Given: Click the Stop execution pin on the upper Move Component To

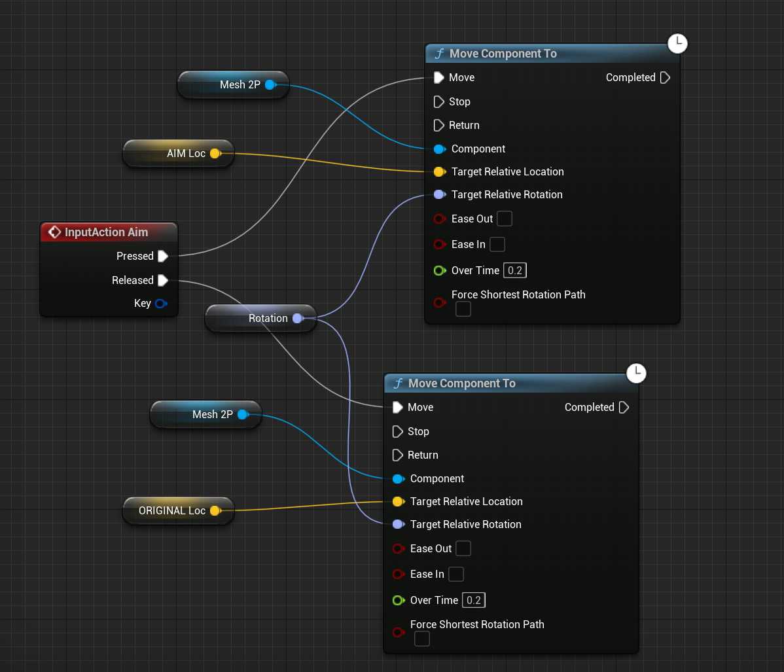Looking at the screenshot, I should (439, 102).
